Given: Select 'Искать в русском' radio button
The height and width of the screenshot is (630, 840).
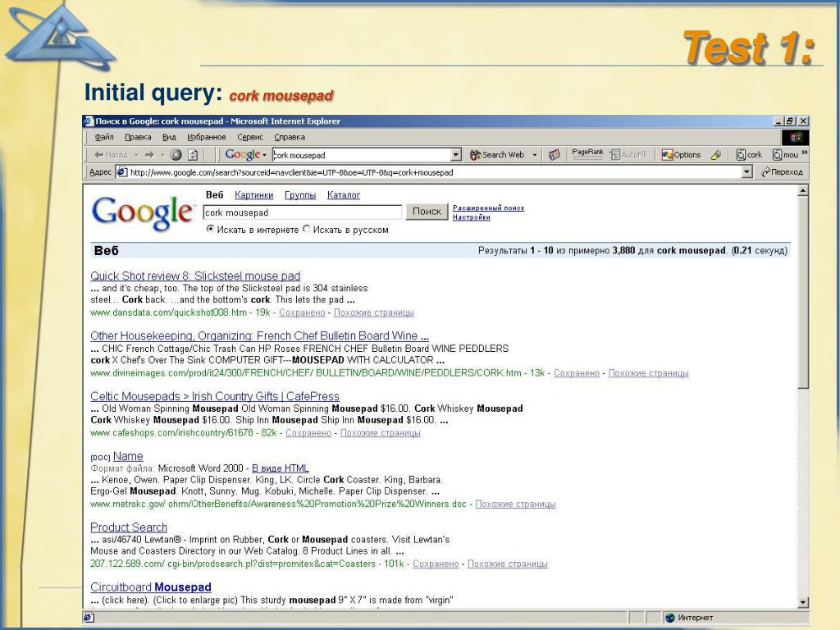Looking at the screenshot, I should (307, 229).
